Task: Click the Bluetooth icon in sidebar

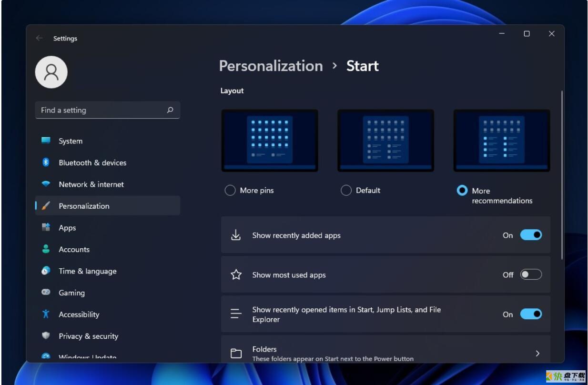Action: click(x=46, y=162)
